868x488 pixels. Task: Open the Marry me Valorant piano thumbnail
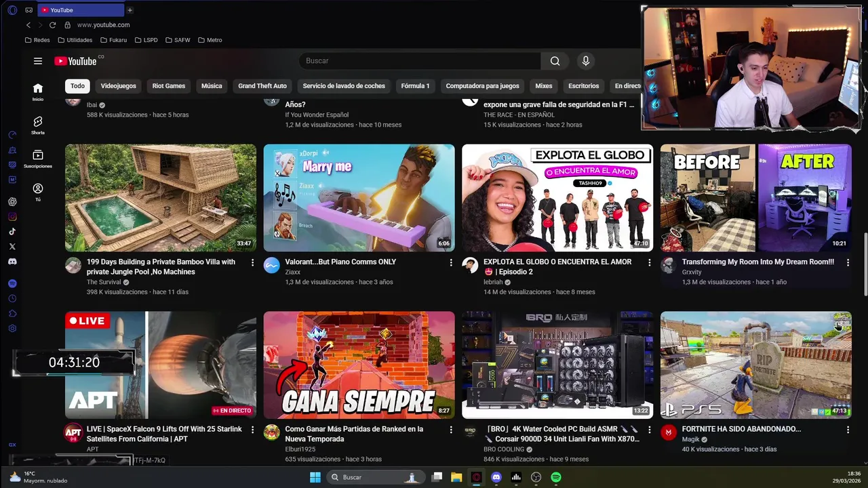coord(359,197)
